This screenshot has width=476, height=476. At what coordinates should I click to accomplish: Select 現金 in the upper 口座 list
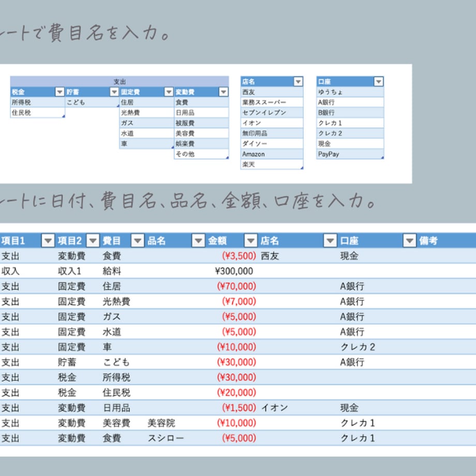(350, 144)
